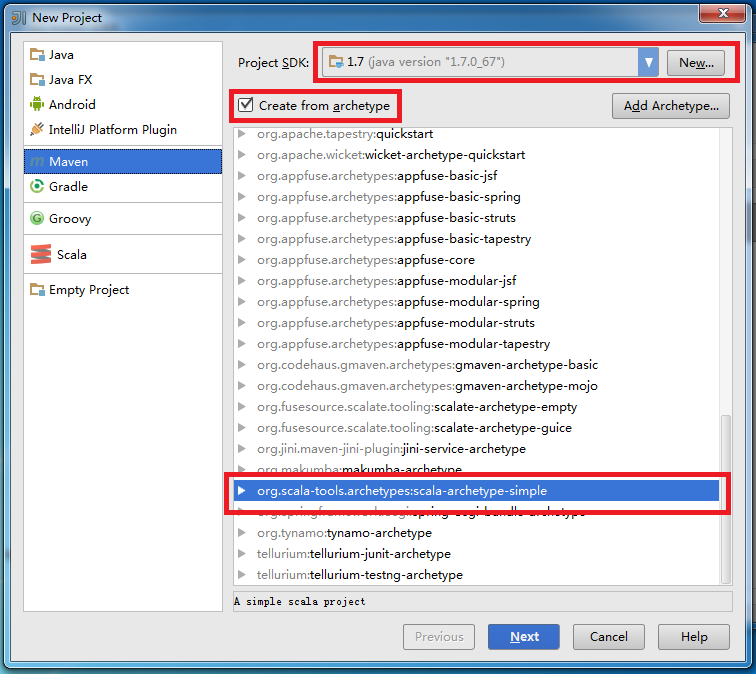Select the Java project type icon

[38, 55]
